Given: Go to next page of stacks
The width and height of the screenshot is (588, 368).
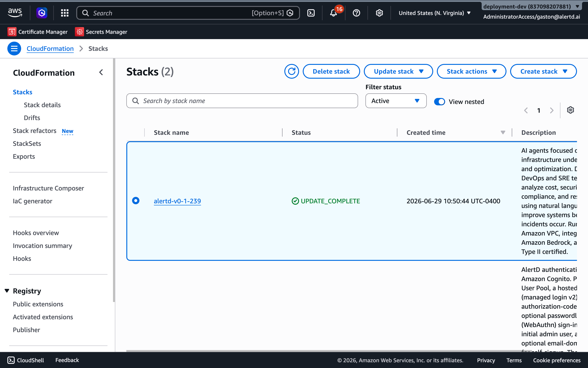Looking at the screenshot, I should [x=552, y=110].
